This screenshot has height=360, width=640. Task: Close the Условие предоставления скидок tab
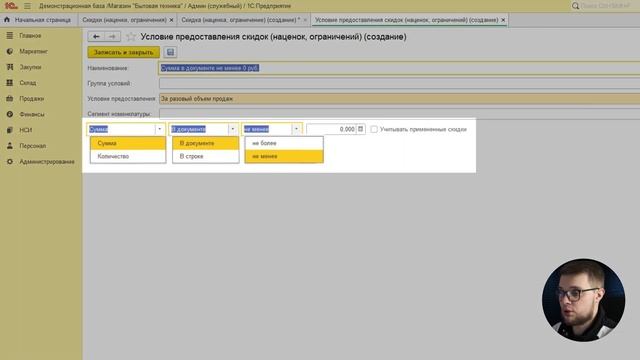point(503,20)
